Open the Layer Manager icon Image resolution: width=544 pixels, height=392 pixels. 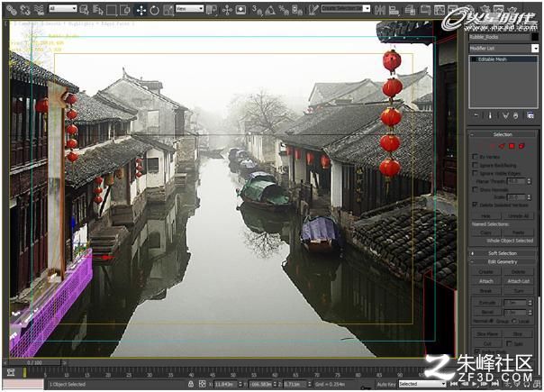point(410,10)
